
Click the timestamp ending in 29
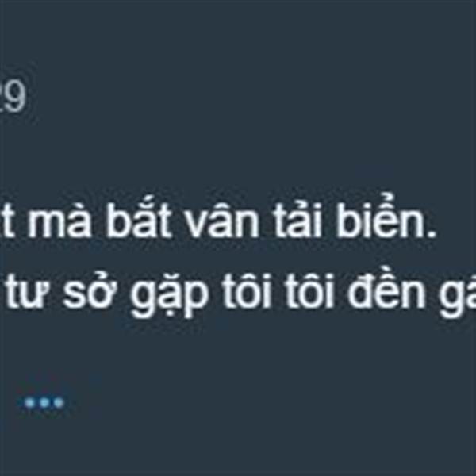point(12,98)
